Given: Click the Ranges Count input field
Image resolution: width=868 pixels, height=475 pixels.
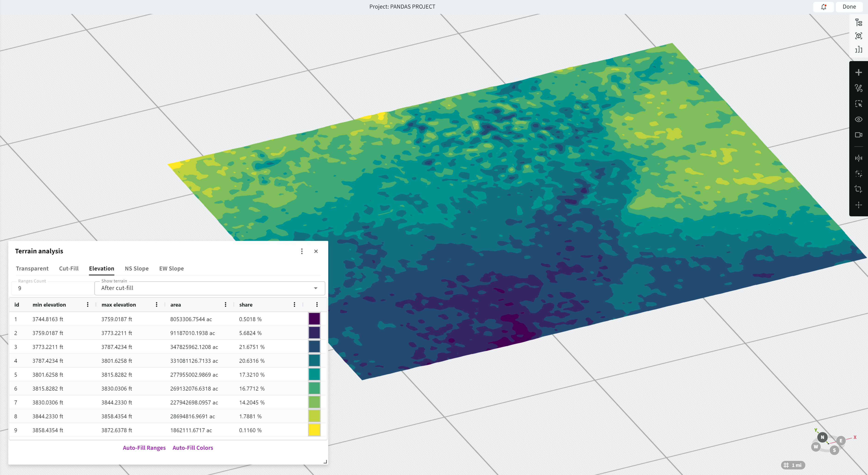Looking at the screenshot, I should pyautogui.click(x=52, y=288).
